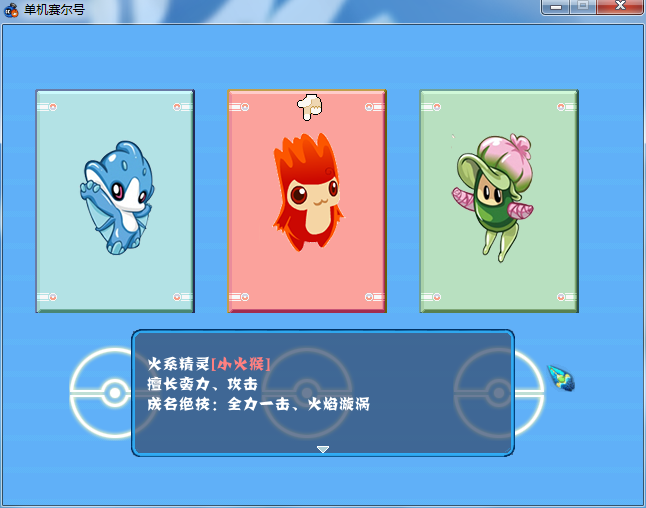The image size is (646, 508).
Task: Close the 单机赛尔号 window
Action: click(620, 6)
